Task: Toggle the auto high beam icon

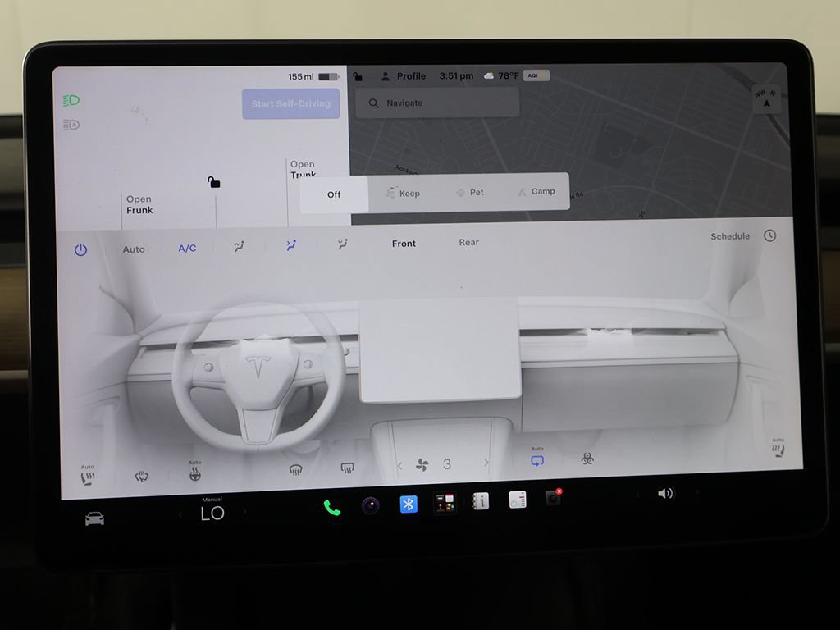Action: pyautogui.click(x=71, y=125)
